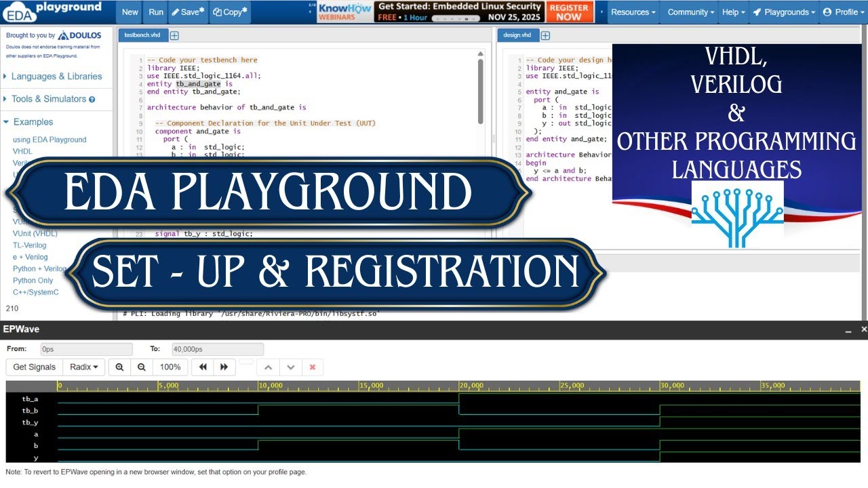The height and width of the screenshot is (488, 868).
Task: Move selected signal down with arrow
Action: pyautogui.click(x=290, y=367)
